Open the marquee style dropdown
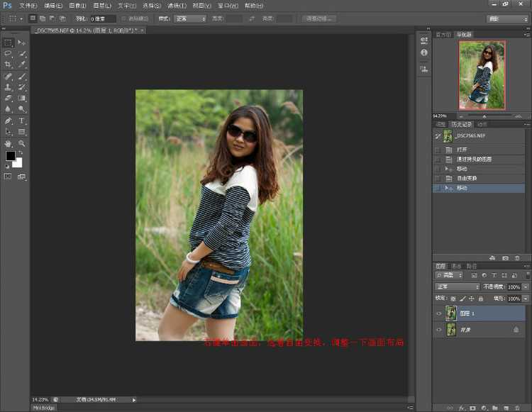Viewport: 532px width, 412px height. tap(190, 18)
